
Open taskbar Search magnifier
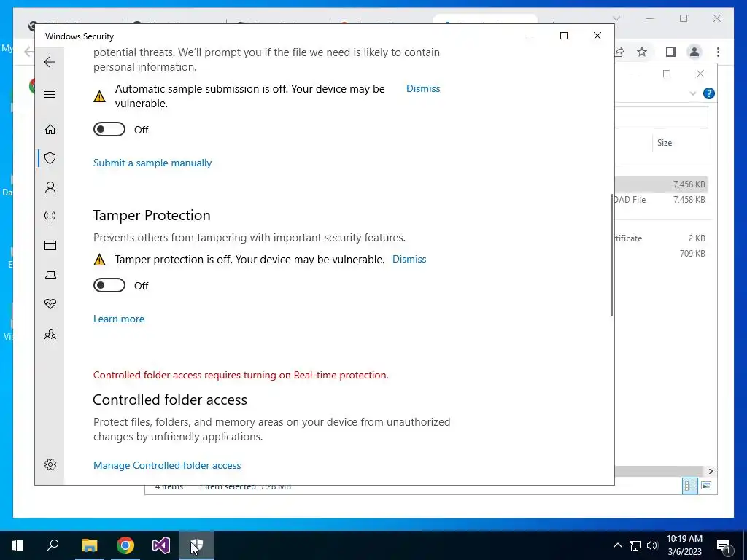[53, 545]
